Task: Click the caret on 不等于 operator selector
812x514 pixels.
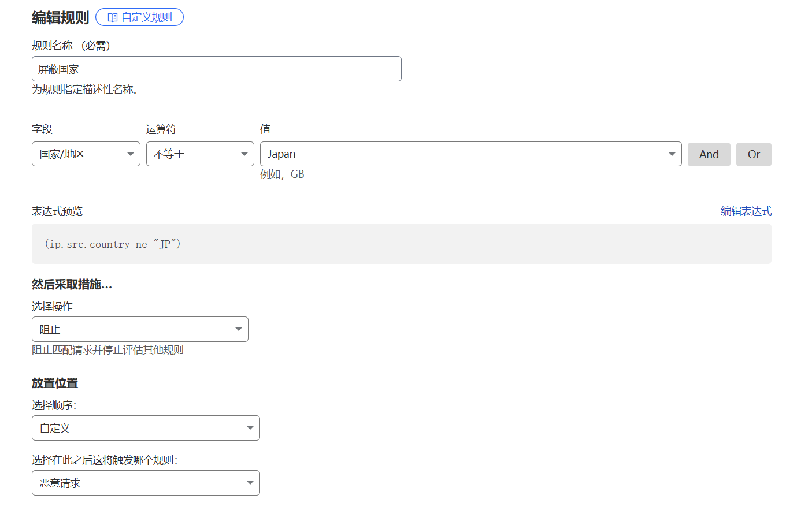Action: tap(244, 154)
